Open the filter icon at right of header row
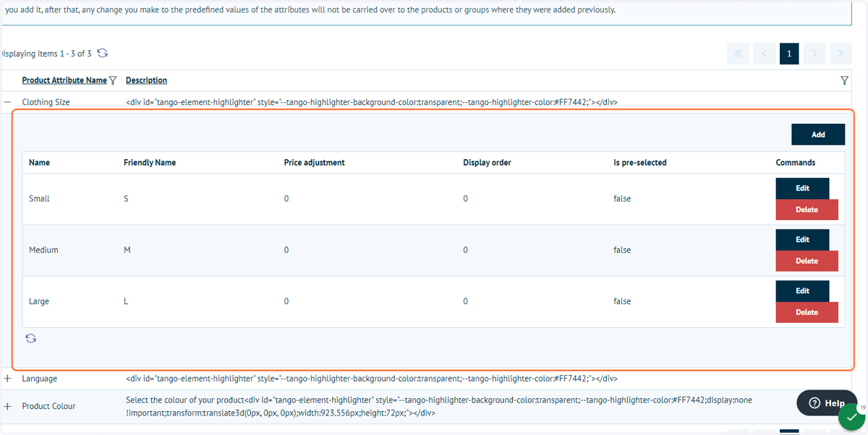 pos(844,80)
